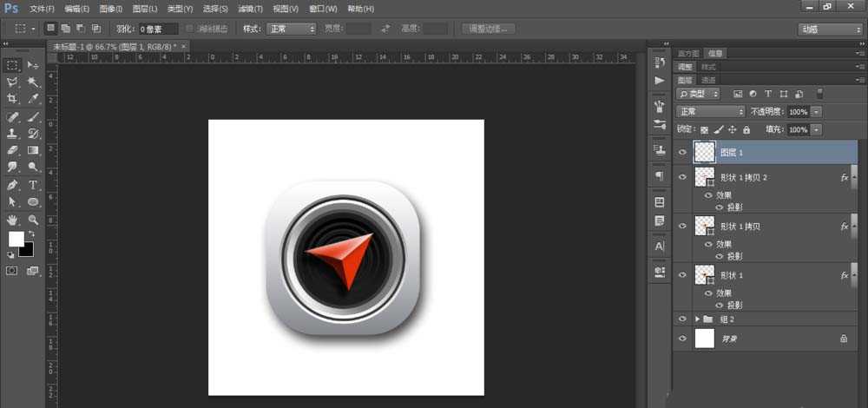868x408 pixels.
Task: Select the Zoom tool in toolbox
Action: tap(33, 220)
